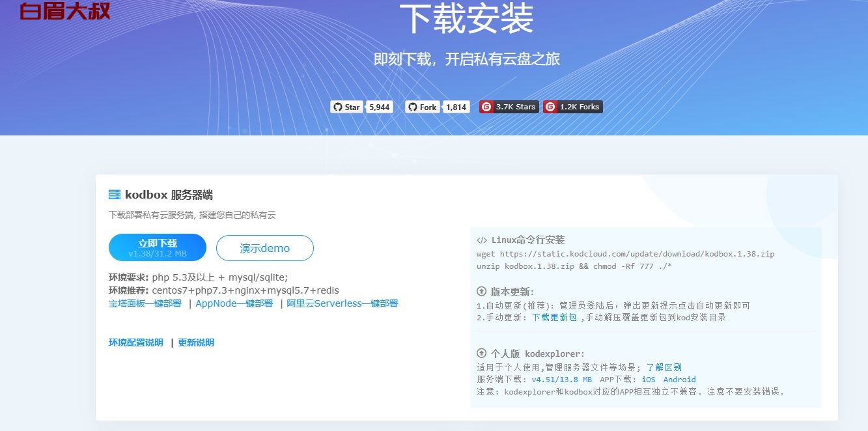Click the kodbox server stack icon

point(115,195)
